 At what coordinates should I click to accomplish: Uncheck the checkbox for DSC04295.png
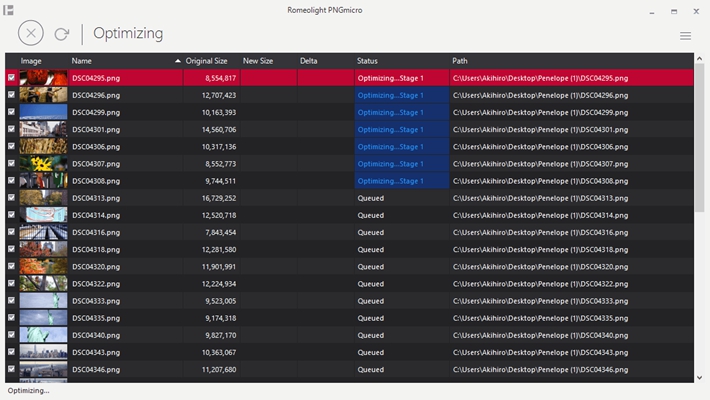tap(12, 78)
